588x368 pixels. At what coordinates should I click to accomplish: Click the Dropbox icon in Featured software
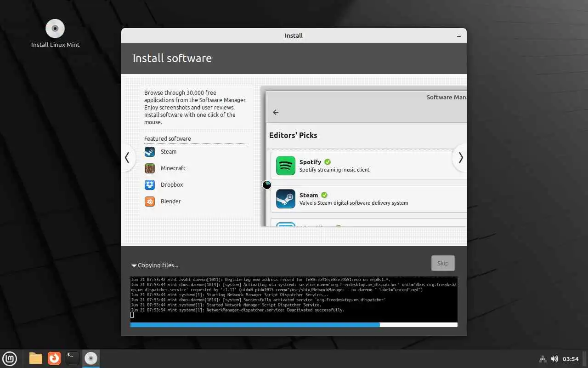coord(150,185)
